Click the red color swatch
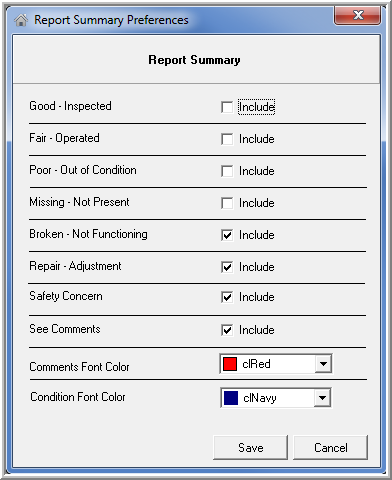The image size is (392, 480). tap(230, 364)
